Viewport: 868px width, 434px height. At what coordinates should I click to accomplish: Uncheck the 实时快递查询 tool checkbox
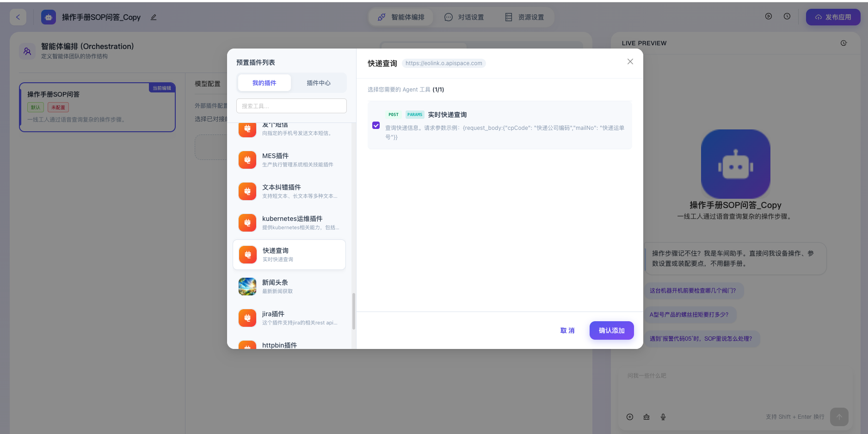click(x=376, y=125)
